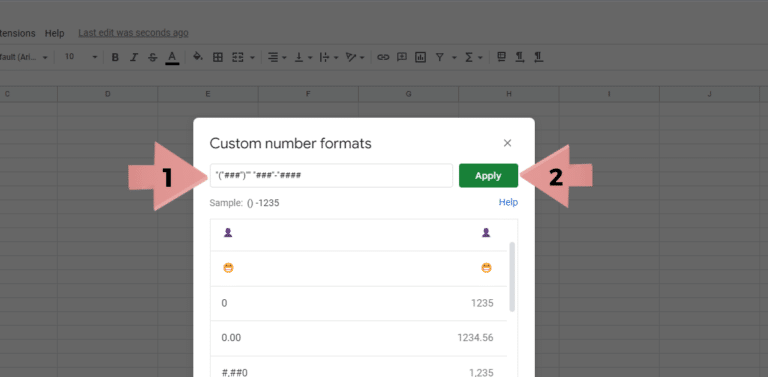Select column C header

pos(28,94)
